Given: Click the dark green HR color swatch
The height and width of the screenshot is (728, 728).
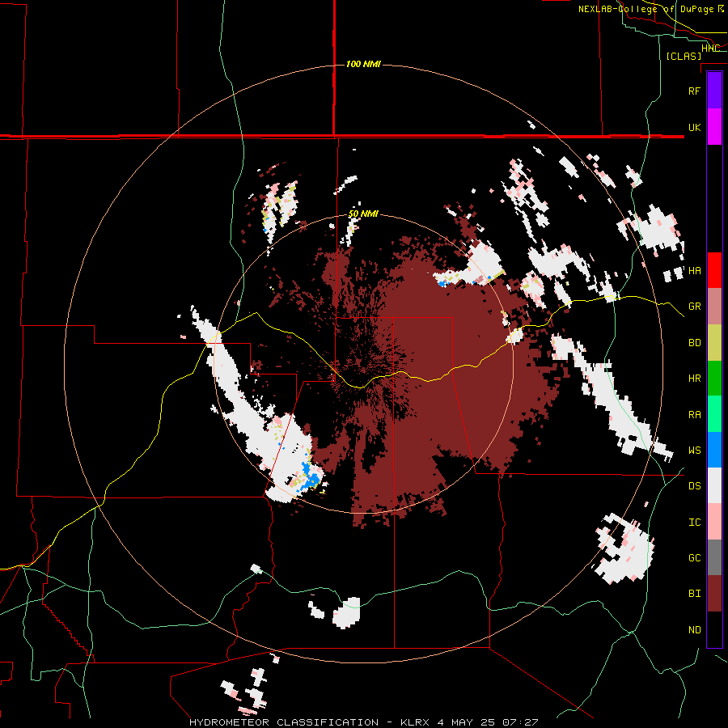Looking at the screenshot, I should point(714,379).
